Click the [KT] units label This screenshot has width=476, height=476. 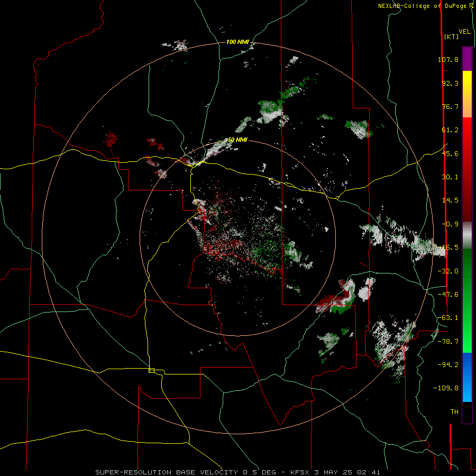click(451, 36)
